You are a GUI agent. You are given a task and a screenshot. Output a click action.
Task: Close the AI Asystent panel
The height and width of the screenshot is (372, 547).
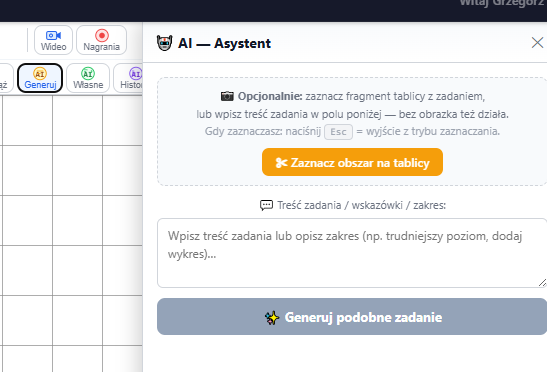click(537, 43)
